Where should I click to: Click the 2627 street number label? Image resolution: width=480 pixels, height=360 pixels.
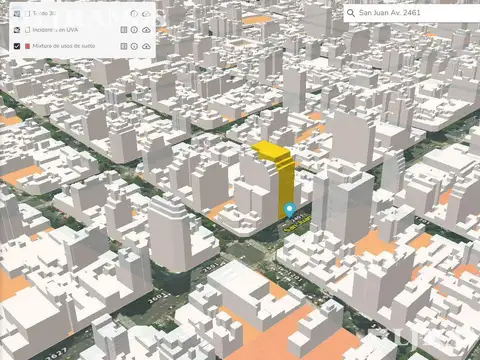55,355
